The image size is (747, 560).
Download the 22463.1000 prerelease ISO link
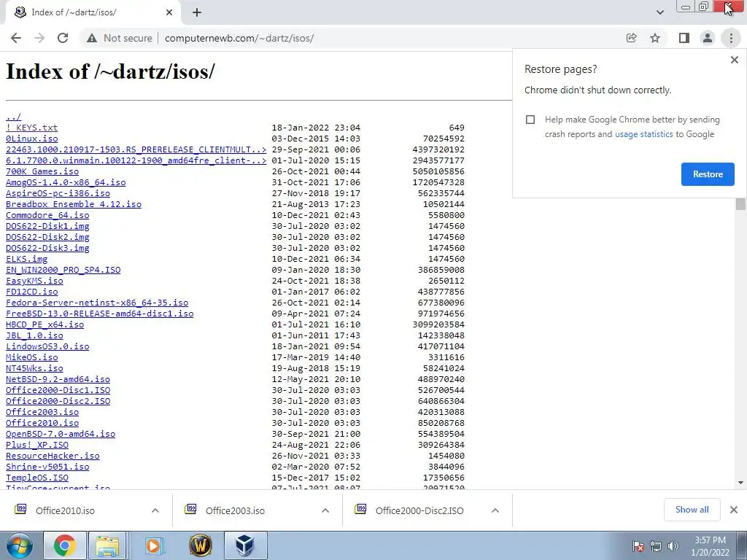click(136, 149)
